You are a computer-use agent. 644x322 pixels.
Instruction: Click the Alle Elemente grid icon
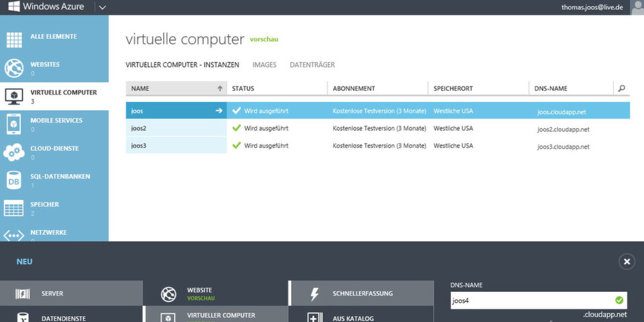point(14,40)
